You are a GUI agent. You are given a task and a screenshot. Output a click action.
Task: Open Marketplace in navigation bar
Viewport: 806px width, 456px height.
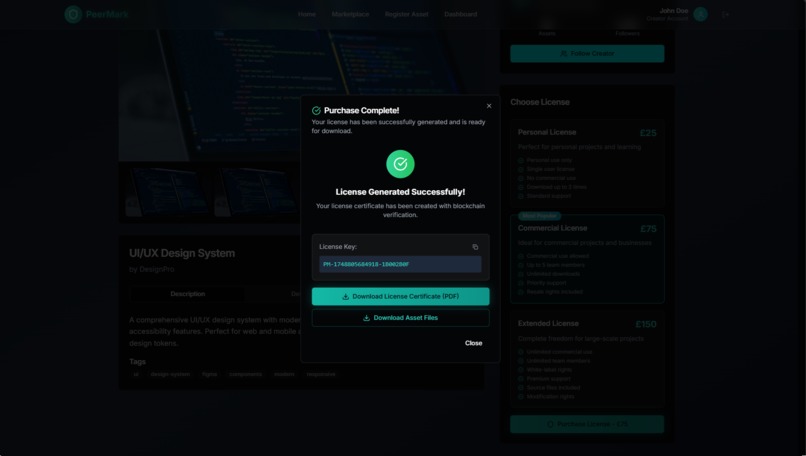pyautogui.click(x=350, y=14)
